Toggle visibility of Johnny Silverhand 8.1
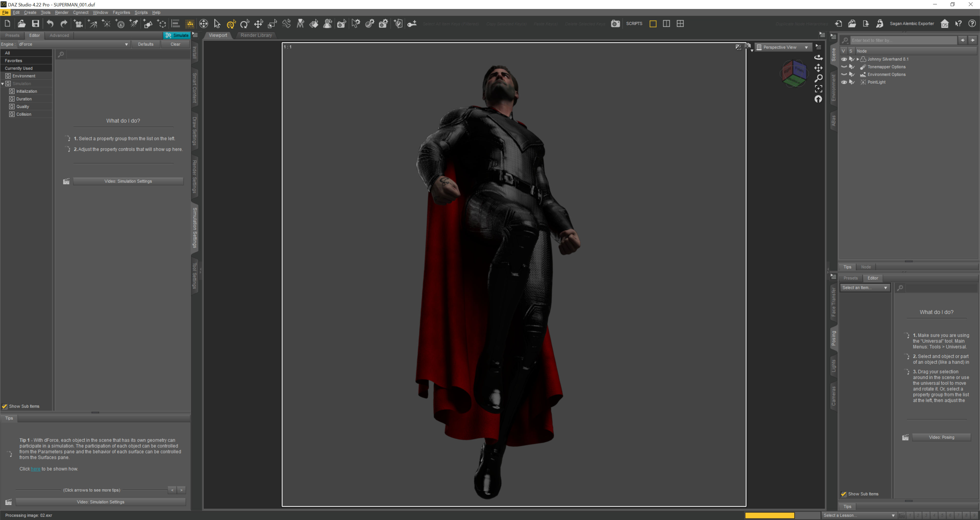 (x=844, y=59)
